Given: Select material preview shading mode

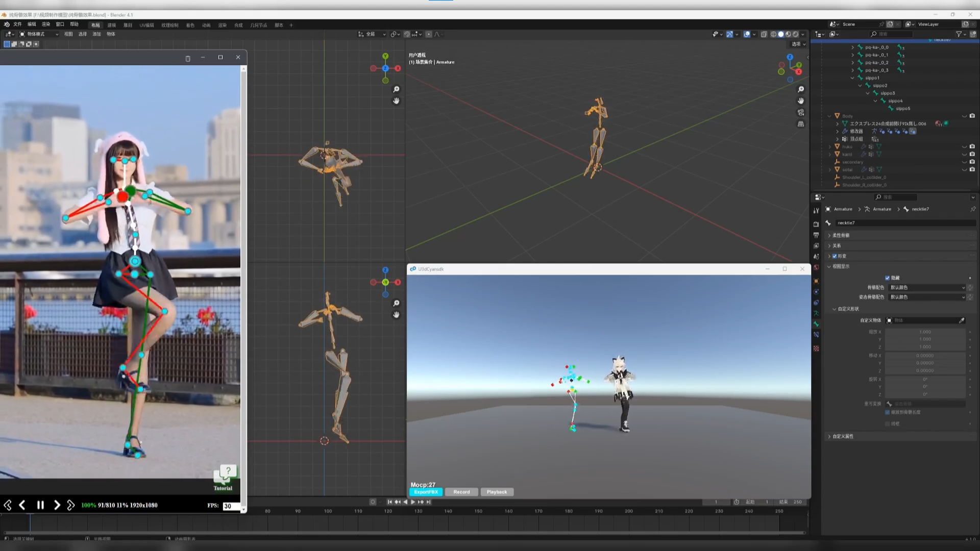Looking at the screenshot, I should [788, 34].
